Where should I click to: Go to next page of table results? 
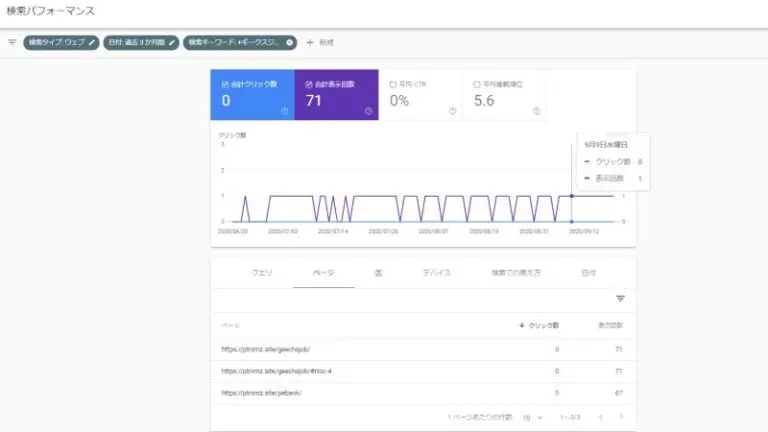(621, 417)
